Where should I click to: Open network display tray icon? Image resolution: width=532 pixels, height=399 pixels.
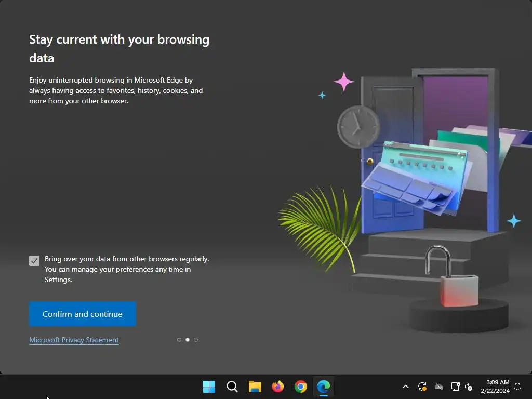(x=455, y=387)
